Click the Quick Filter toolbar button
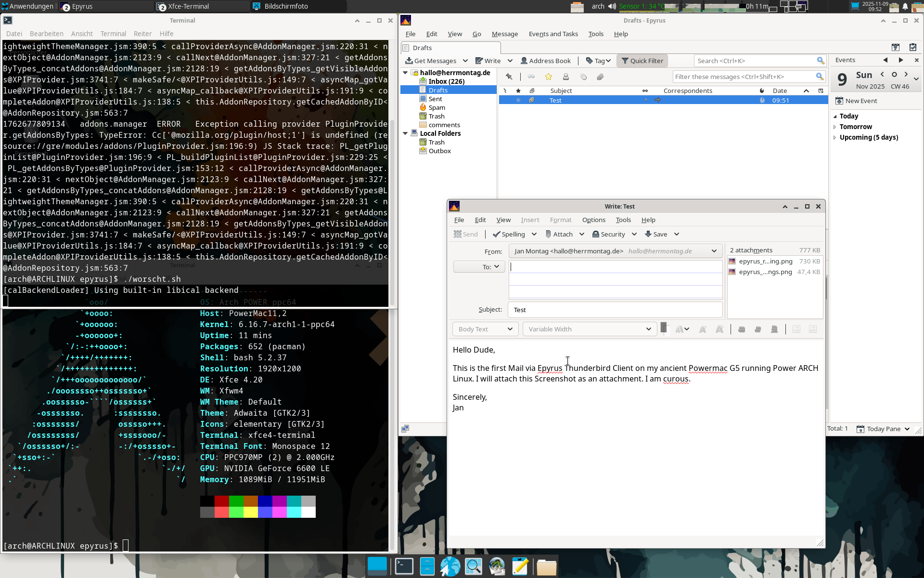The image size is (924, 578). [x=642, y=61]
